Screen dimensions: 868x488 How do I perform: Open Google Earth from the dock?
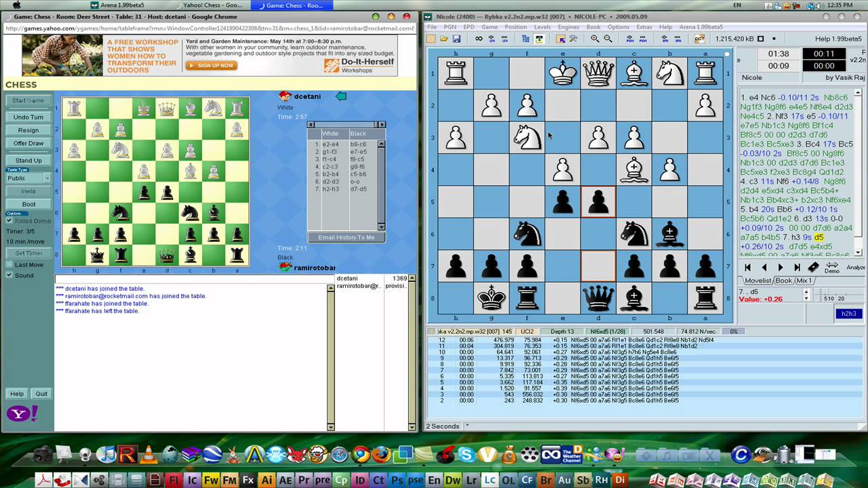pyautogui.click(x=212, y=454)
